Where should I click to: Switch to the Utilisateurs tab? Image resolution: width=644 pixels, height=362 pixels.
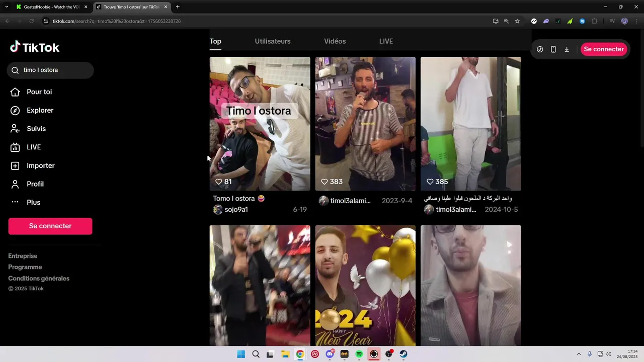[x=273, y=41]
